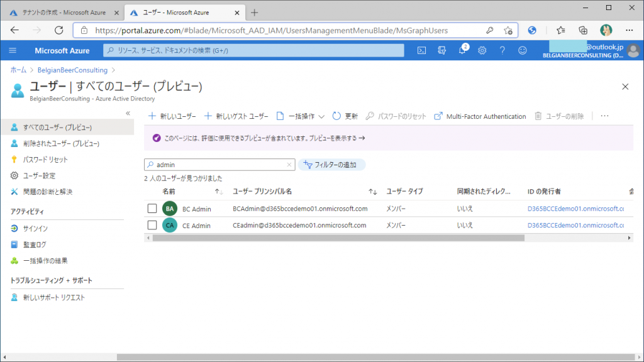Open the feedback smiley icon
Screen dimensions: 644x362
522,50
